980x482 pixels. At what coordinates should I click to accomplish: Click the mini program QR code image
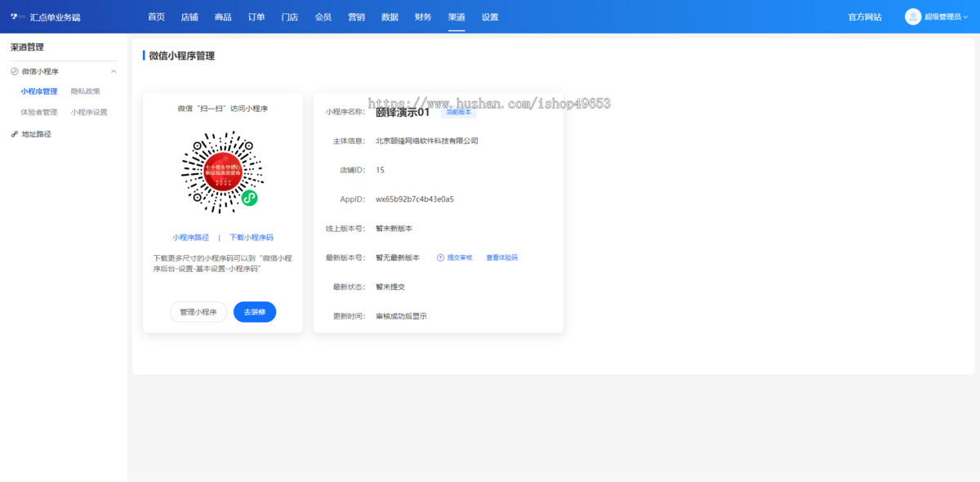pyautogui.click(x=222, y=172)
